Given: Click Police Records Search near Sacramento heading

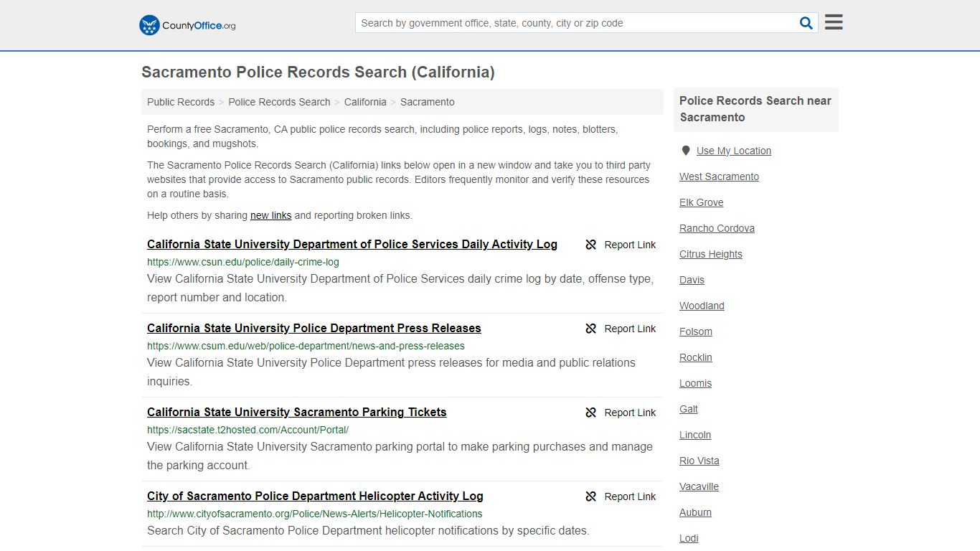Looking at the screenshot, I should (755, 109).
